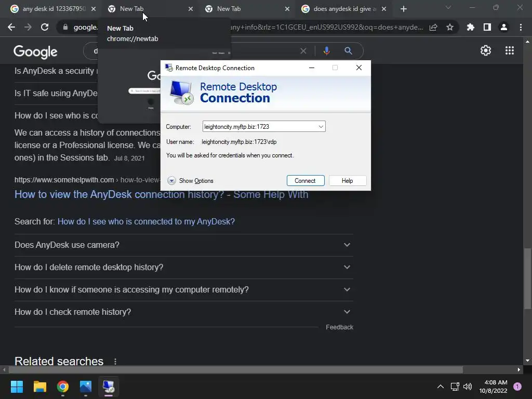Open File Explorer from taskbar

(39, 387)
